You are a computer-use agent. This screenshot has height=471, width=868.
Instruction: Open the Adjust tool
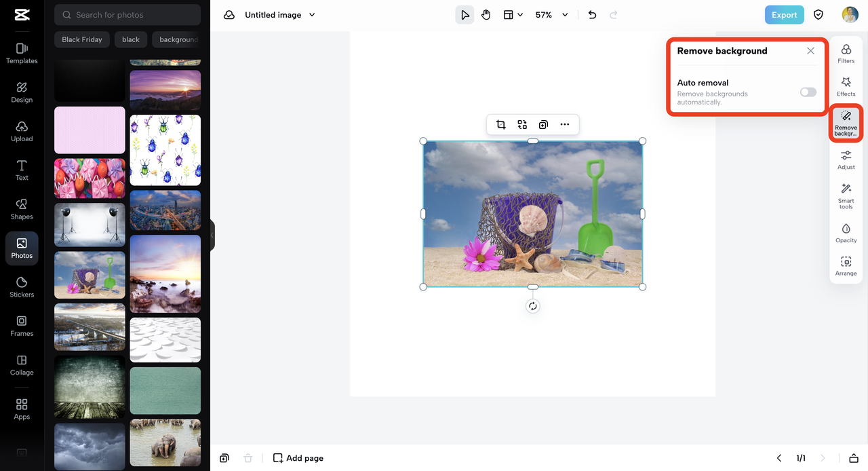(x=846, y=160)
